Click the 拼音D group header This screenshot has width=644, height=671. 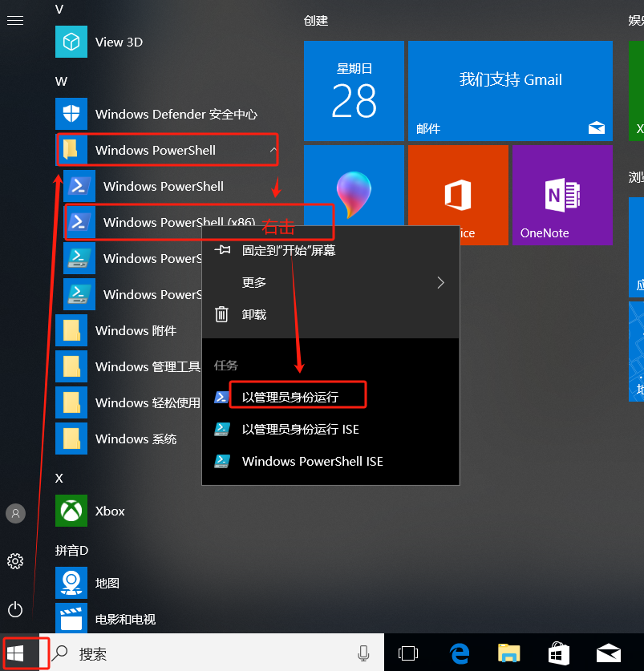(71, 550)
